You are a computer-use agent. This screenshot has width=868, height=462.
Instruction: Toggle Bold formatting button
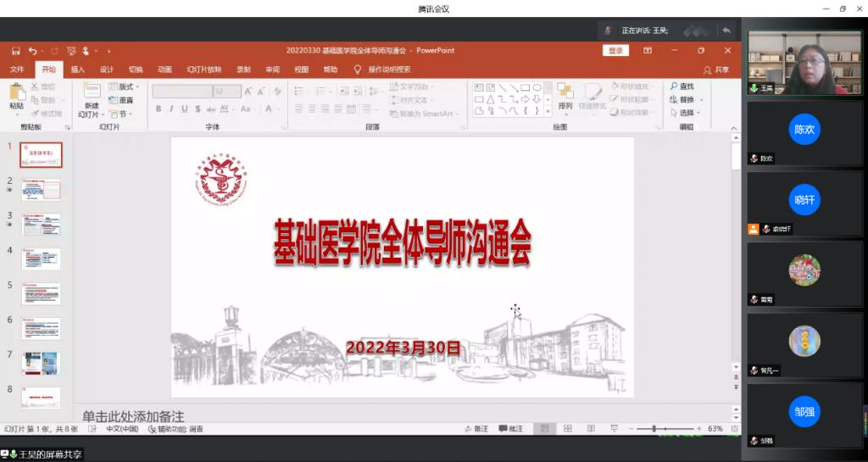[x=159, y=109]
